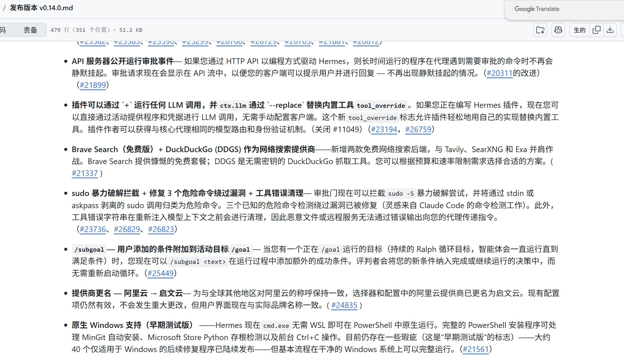Click bold /goal code after 附加到活动目标
Viewport: 624px width, 364px height.
(241, 249)
